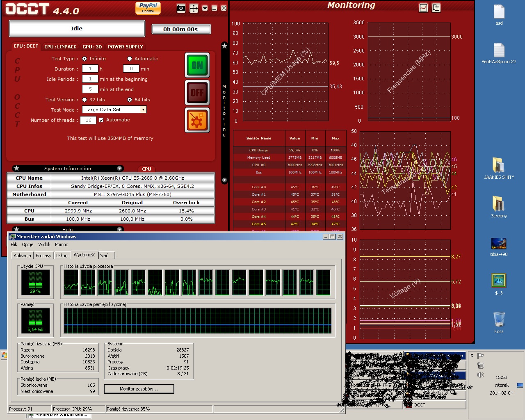The height and width of the screenshot is (420, 525).
Task: Click the Menedżer zadań Windows title bar icon
Action: (x=13, y=236)
